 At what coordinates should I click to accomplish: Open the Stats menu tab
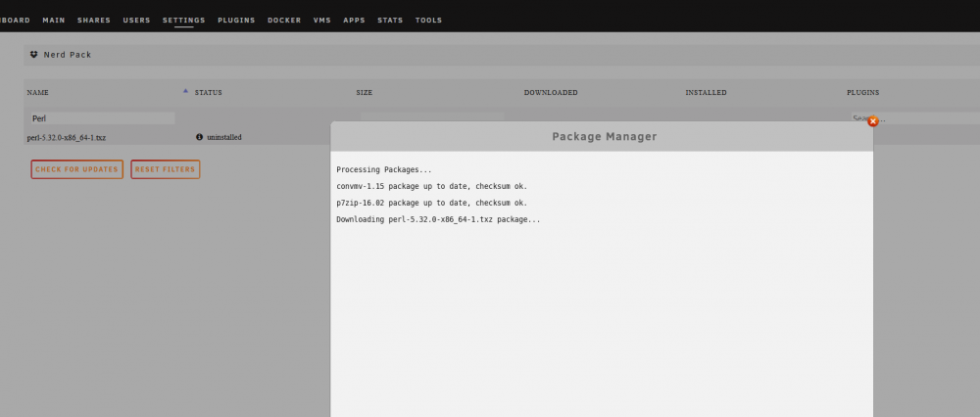click(x=390, y=20)
